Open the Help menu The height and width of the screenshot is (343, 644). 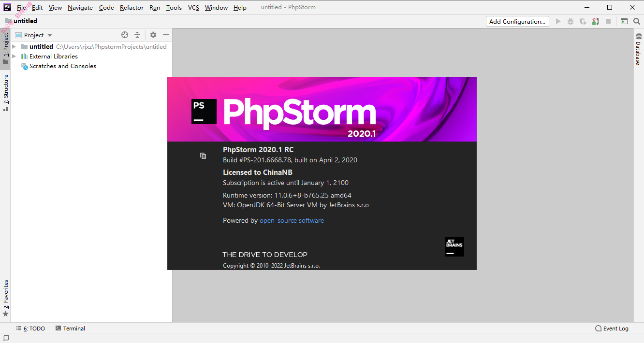pyautogui.click(x=240, y=7)
